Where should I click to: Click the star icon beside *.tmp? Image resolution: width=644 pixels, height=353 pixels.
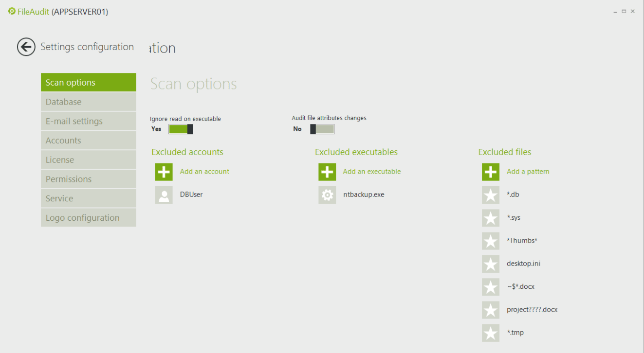491,333
